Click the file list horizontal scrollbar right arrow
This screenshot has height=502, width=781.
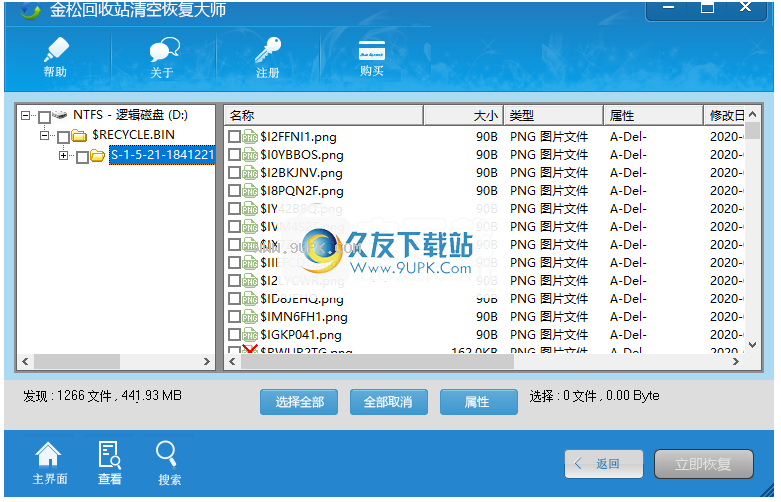pos(736,362)
